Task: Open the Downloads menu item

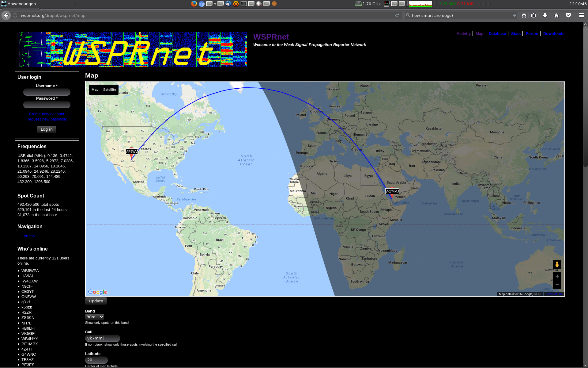Action: (554, 34)
